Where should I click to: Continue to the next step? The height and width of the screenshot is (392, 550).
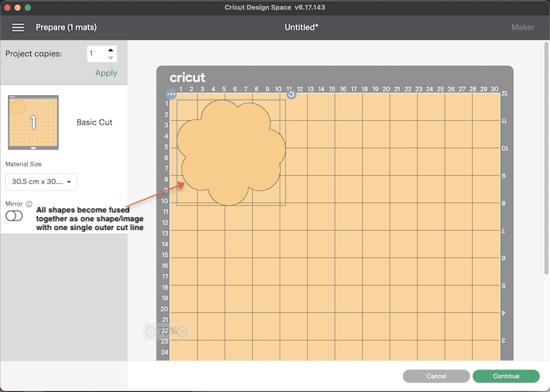tap(506, 376)
